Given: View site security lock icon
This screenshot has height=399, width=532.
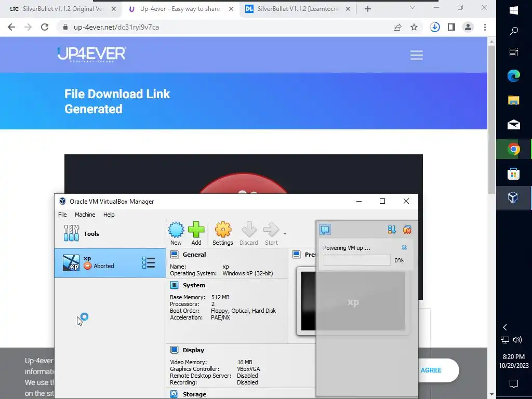Looking at the screenshot, I should [65, 27].
